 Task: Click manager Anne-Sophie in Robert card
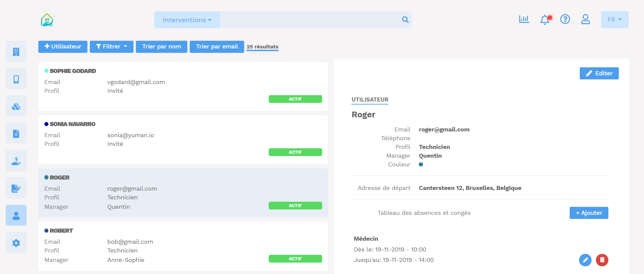[126, 260]
